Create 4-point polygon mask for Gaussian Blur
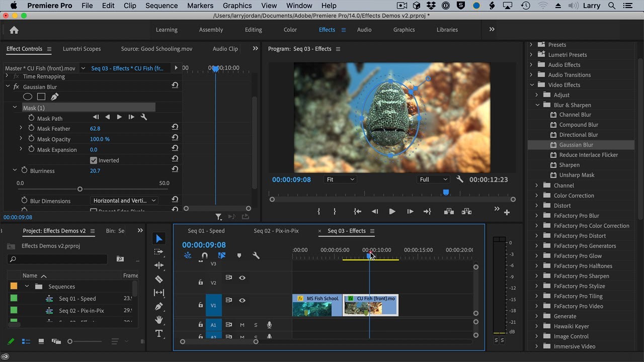The image size is (644, 362). [41, 97]
